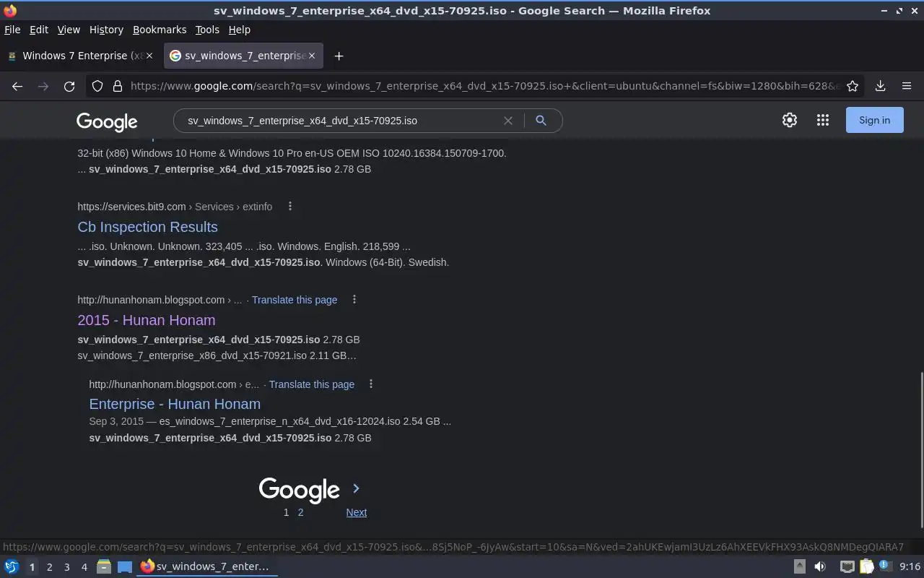Go to results page 2
924x578 pixels.
(300, 512)
